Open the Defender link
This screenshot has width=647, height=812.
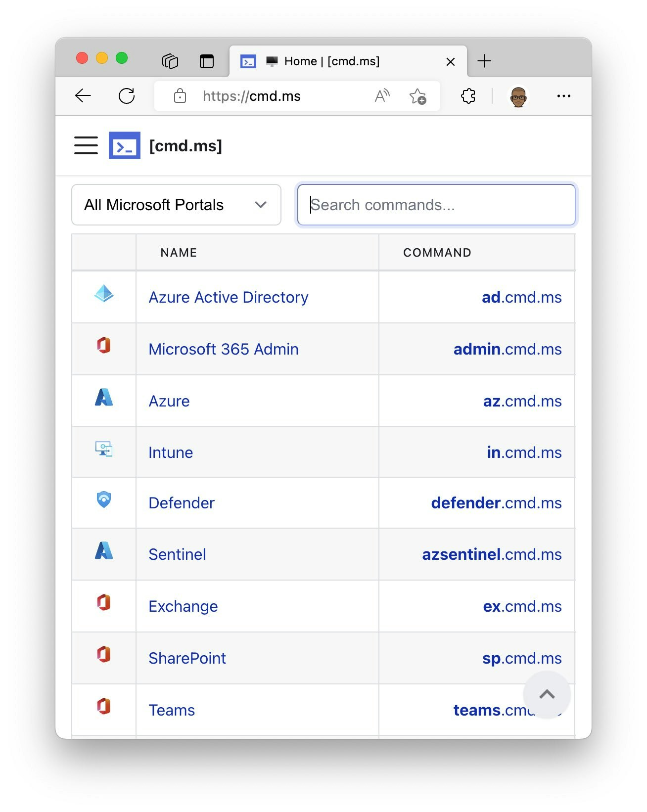[x=182, y=503]
